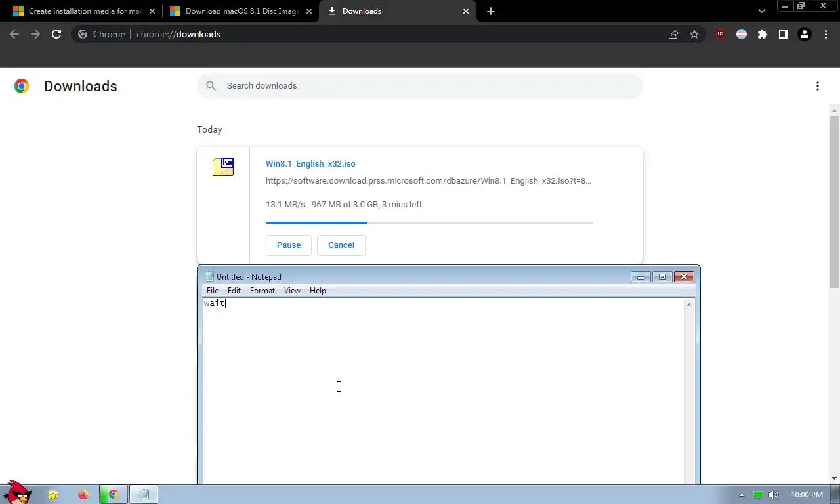Image resolution: width=840 pixels, height=504 pixels.
Task: Show hidden tray icons arrow
Action: (x=742, y=495)
